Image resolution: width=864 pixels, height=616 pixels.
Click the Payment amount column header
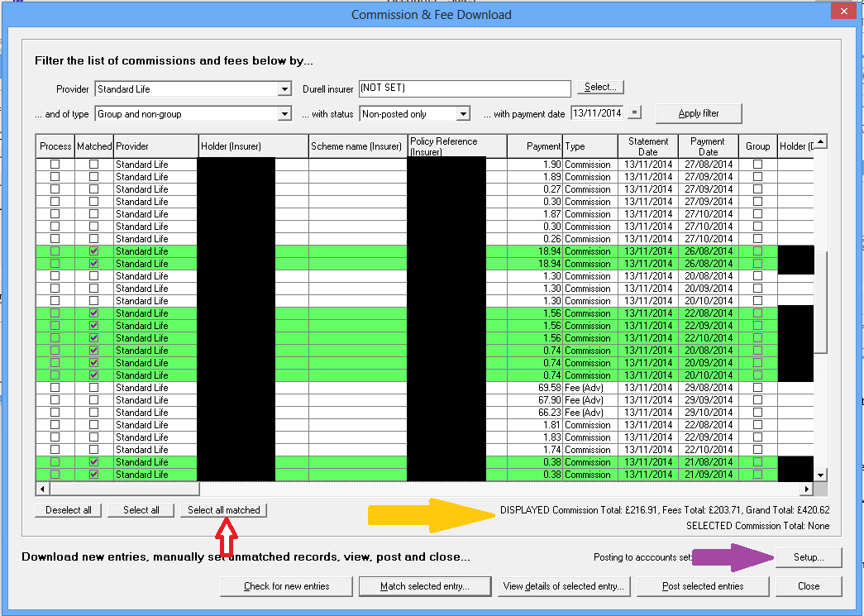coord(535,146)
